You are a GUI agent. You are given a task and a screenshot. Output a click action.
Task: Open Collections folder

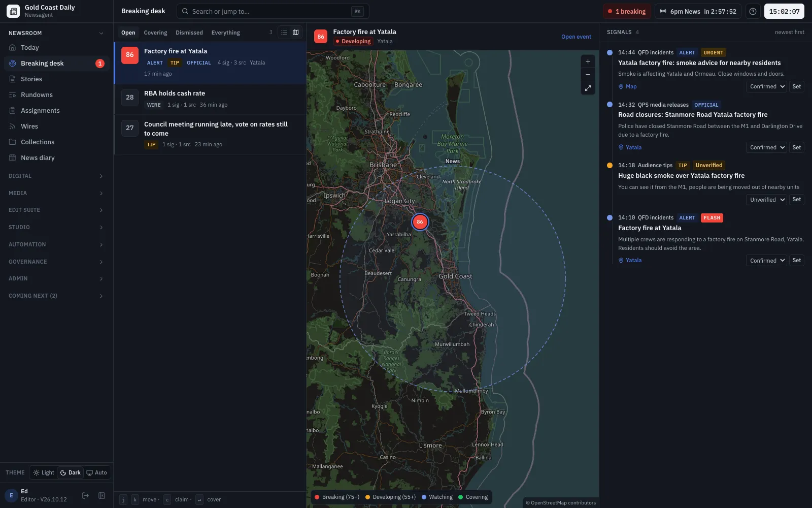point(56,142)
